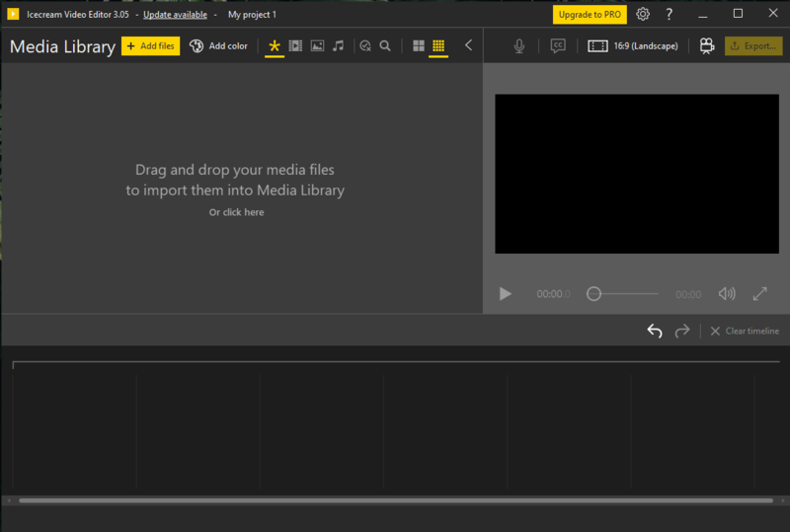
Task: Click the unused files clock-check icon
Action: [365, 45]
